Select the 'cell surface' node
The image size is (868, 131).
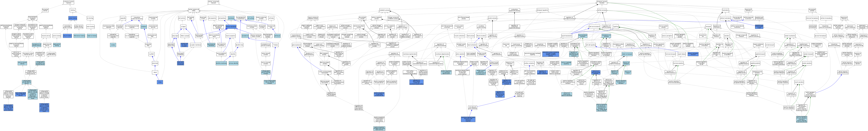click(251, 18)
